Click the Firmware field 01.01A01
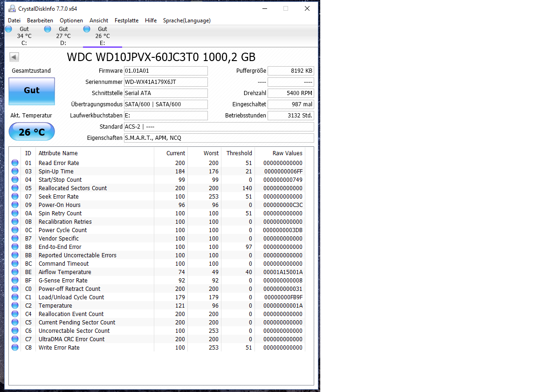The width and height of the screenshot is (537, 392). tap(166, 71)
